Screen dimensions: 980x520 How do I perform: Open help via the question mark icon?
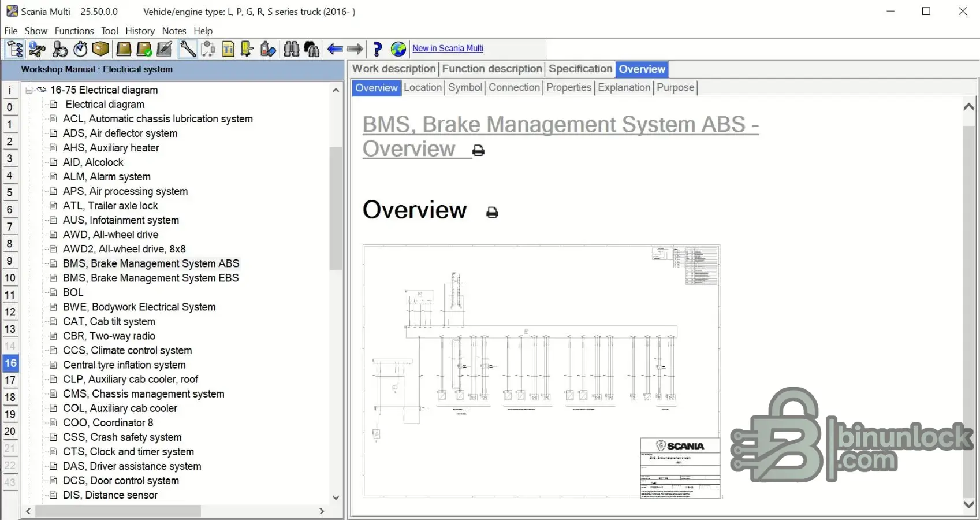pyautogui.click(x=378, y=49)
